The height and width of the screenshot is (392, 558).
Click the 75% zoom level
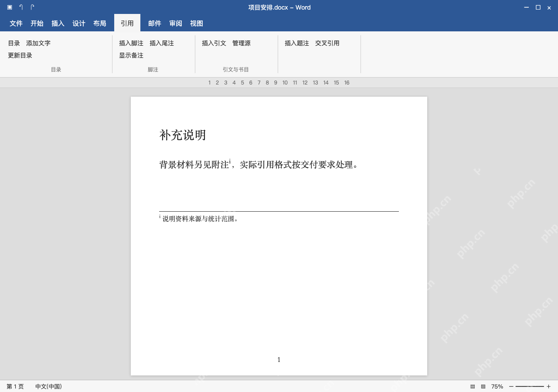pyautogui.click(x=497, y=386)
